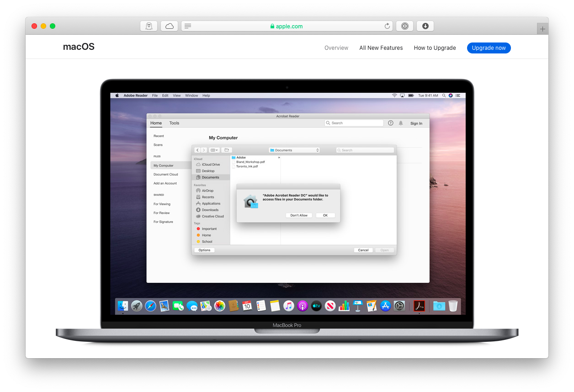
Task: Click Don't Allow in permission dialog
Action: (299, 215)
